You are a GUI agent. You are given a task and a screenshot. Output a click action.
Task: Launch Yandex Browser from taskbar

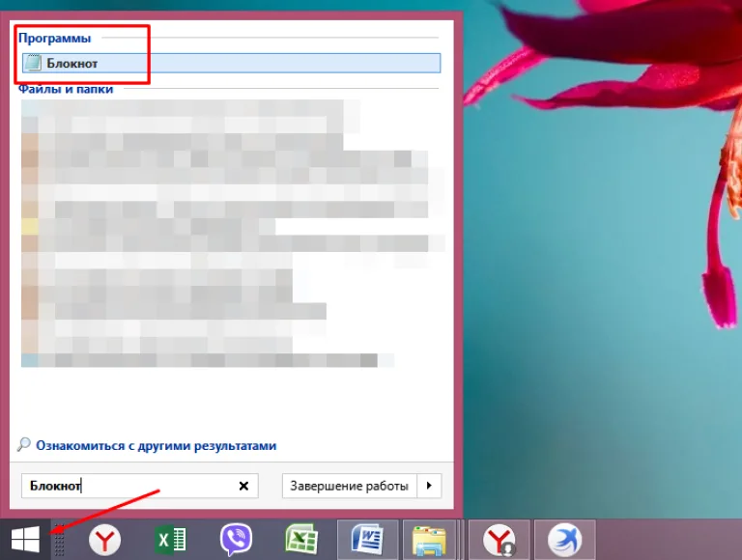click(x=104, y=540)
